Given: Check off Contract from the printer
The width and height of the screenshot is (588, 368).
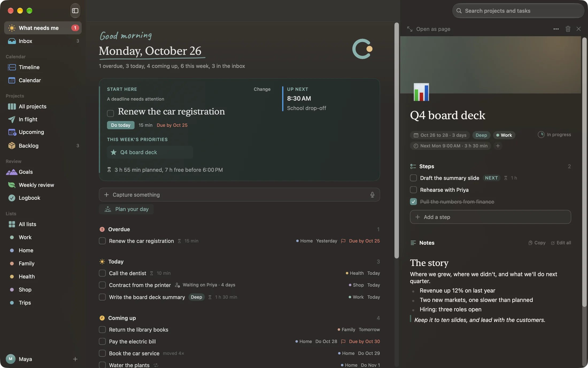Looking at the screenshot, I should coord(102,285).
